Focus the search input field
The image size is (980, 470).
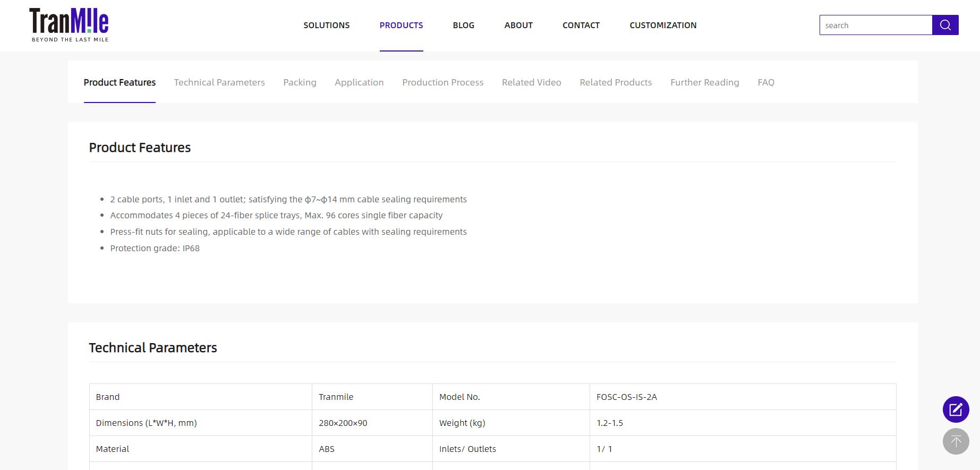[875, 25]
